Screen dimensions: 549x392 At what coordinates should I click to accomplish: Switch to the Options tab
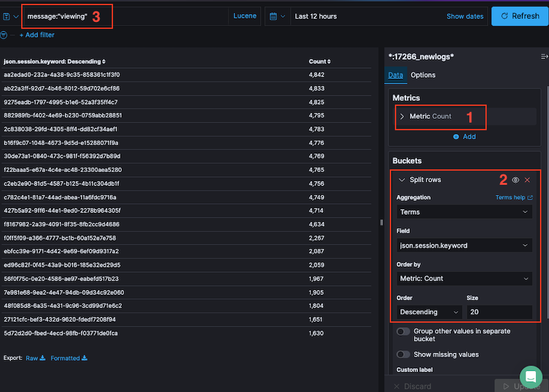click(423, 75)
